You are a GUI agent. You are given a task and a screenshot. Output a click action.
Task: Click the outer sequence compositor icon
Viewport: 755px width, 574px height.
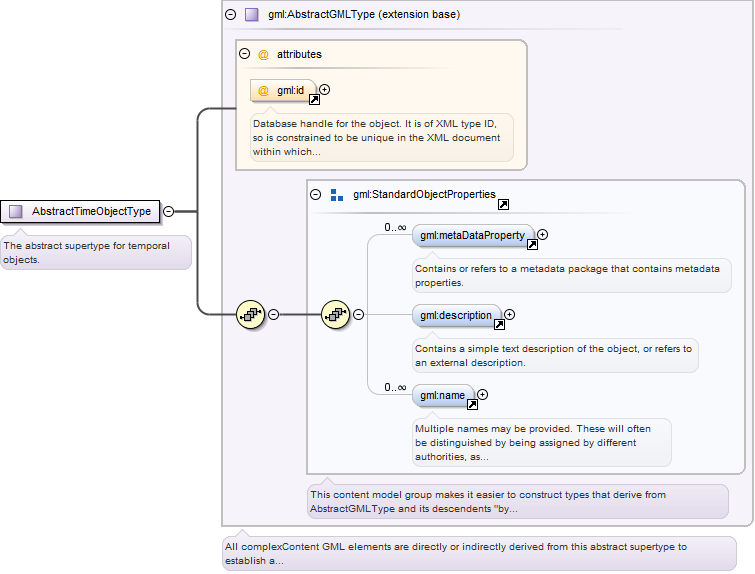pyautogui.click(x=250, y=315)
